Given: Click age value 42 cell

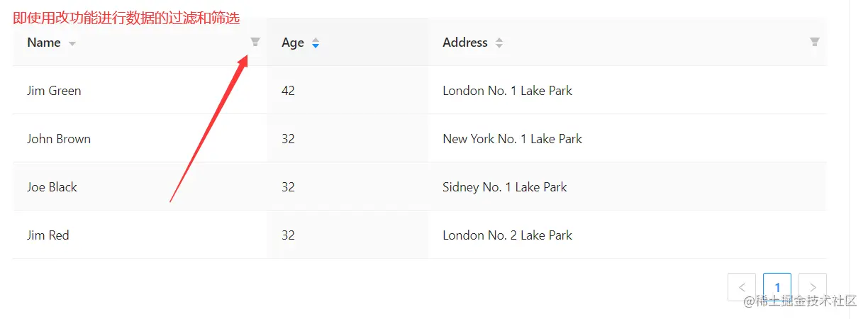Looking at the screenshot, I should pyautogui.click(x=288, y=91).
